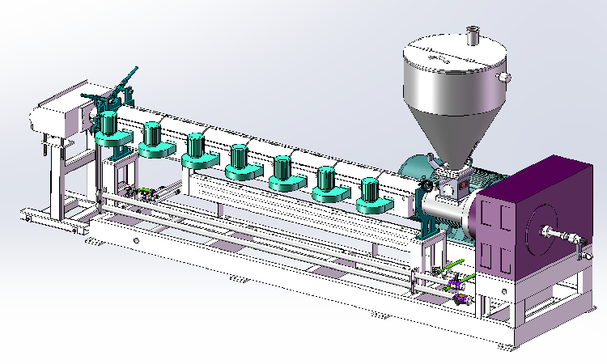607x364 pixels.
Task: Pick the leftmost teal cooling blower
Action: [108, 131]
